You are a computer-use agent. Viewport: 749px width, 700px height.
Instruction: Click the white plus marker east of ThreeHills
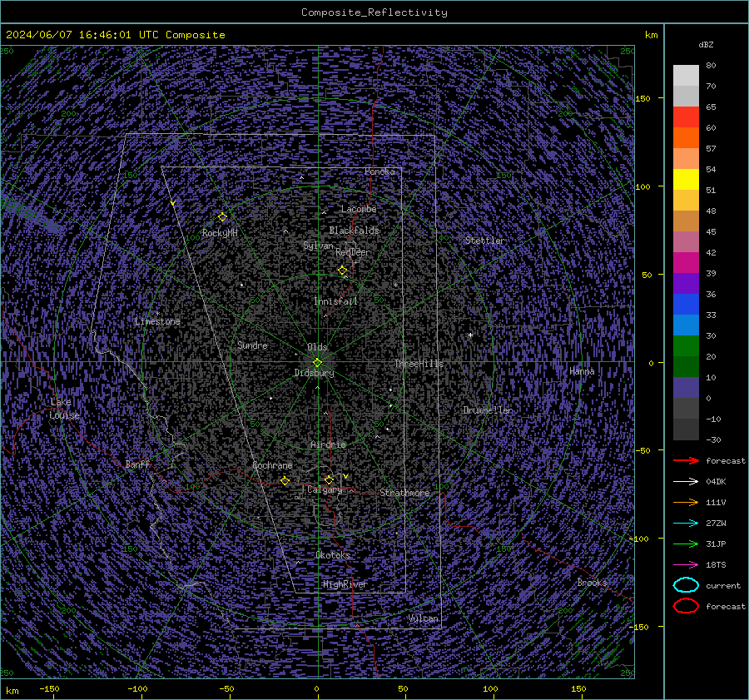coord(470,335)
